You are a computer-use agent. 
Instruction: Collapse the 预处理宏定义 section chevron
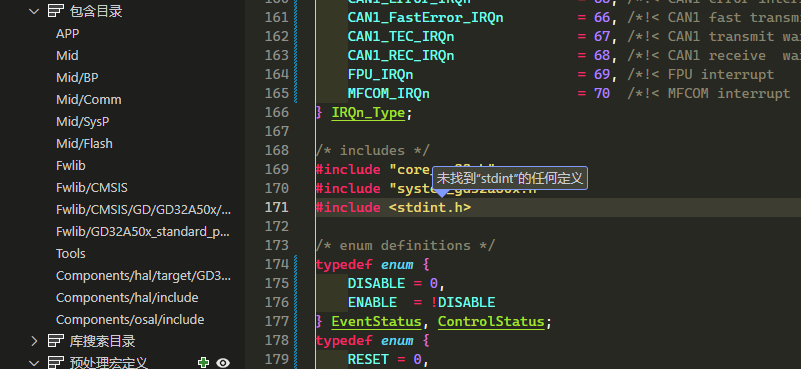coord(34,363)
